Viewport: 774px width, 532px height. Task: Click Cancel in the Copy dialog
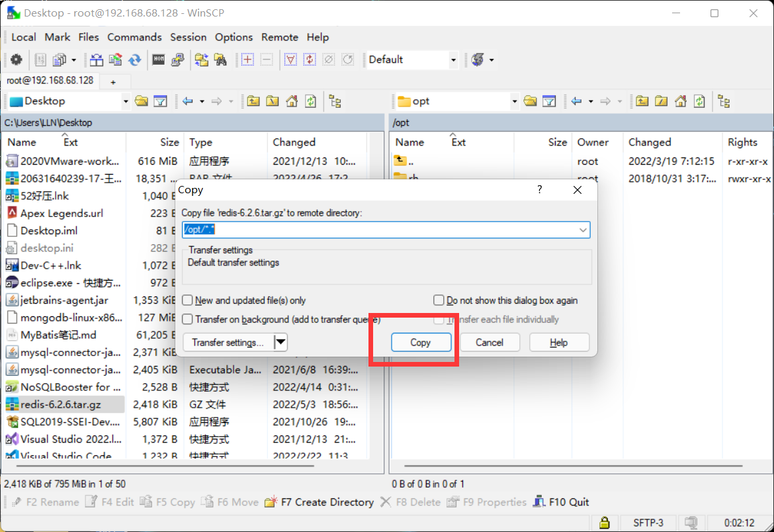pyautogui.click(x=489, y=342)
